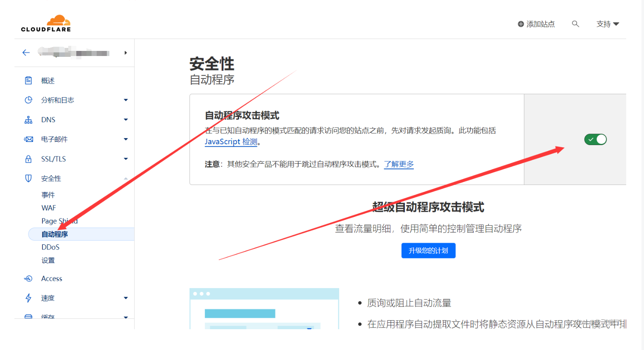Open the JavaScript 检测 link
Image resolution: width=644 pixels, height=350 pixels.
pos(231,142)
